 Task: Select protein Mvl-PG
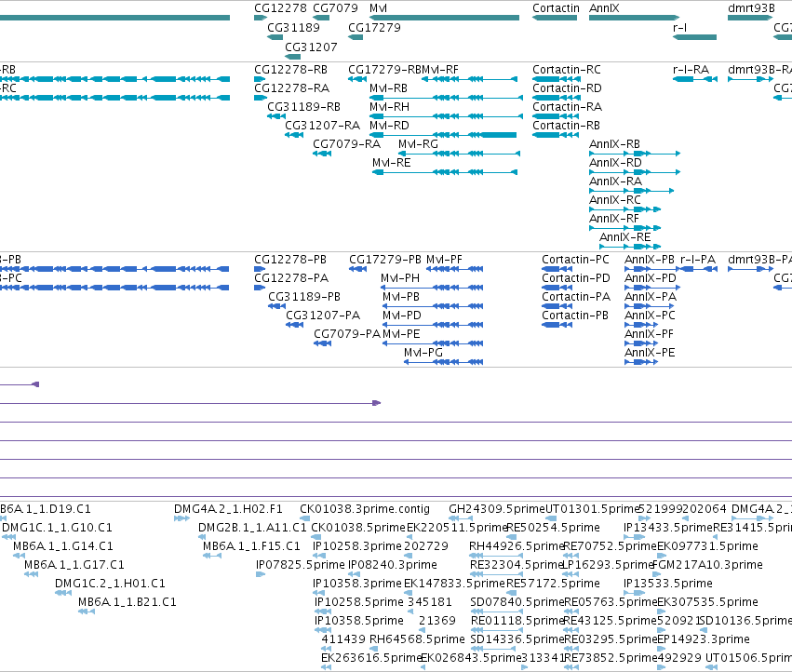pos(423,352)
